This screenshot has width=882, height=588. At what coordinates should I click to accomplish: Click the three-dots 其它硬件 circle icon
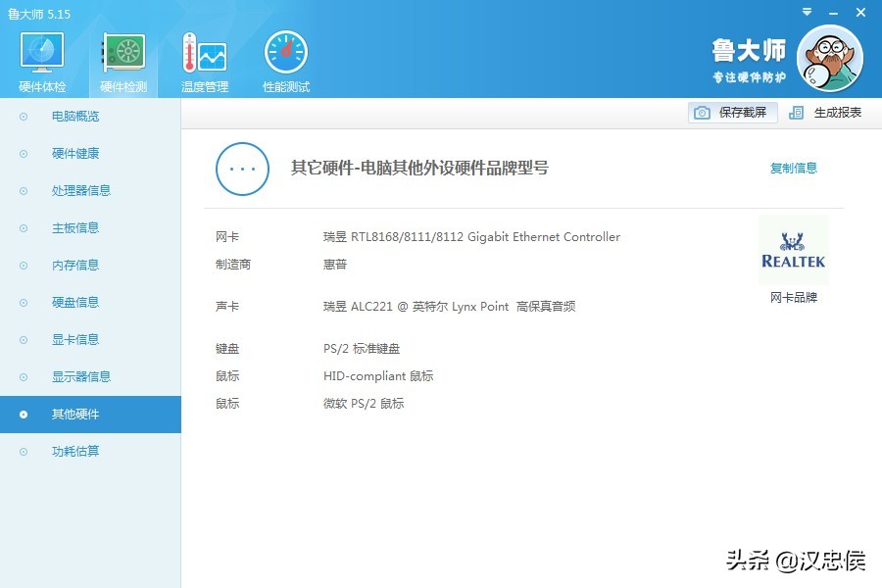pyautogui.click(x=242, y=169)
